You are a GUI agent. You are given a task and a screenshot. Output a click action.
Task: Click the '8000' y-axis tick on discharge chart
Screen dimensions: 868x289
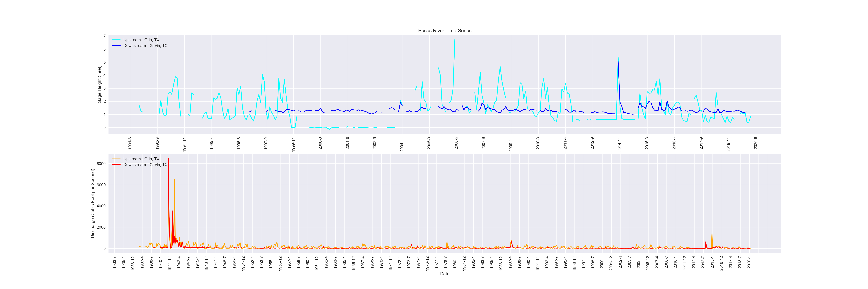pos(101,164)
